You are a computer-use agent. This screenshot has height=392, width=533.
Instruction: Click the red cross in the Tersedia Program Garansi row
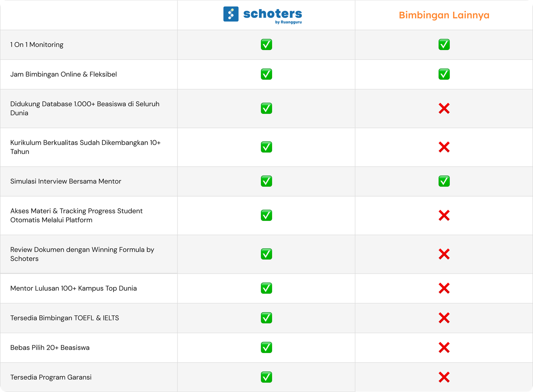coord(444,377)
